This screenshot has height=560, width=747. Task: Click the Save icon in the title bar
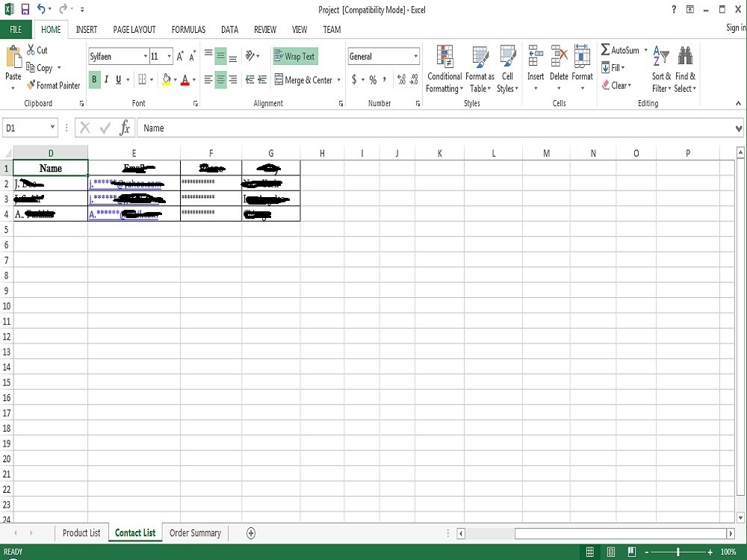point(25,9)
